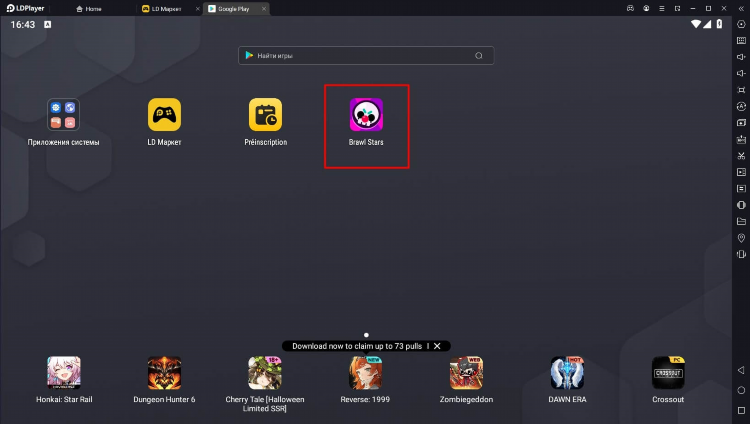This screenshot has width=750, height=424.
Task: Open the Préinscription app
Action: 265,114
